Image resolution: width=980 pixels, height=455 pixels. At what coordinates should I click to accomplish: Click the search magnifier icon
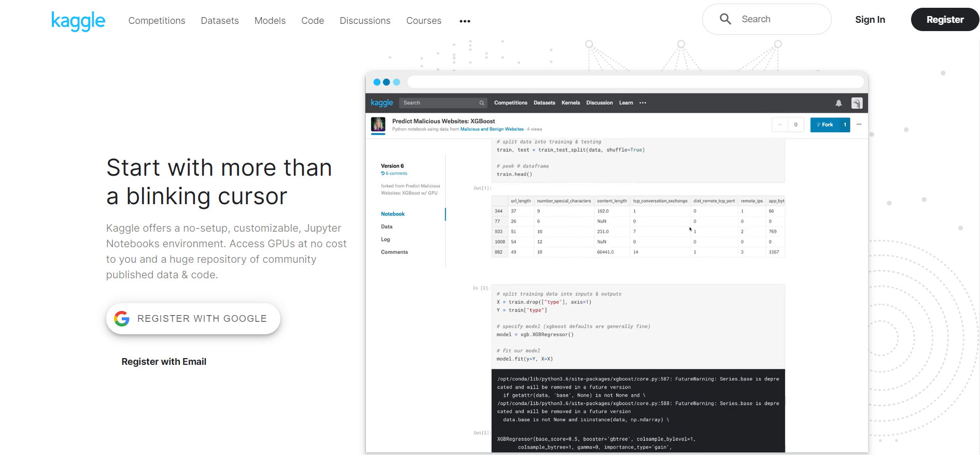725,19
